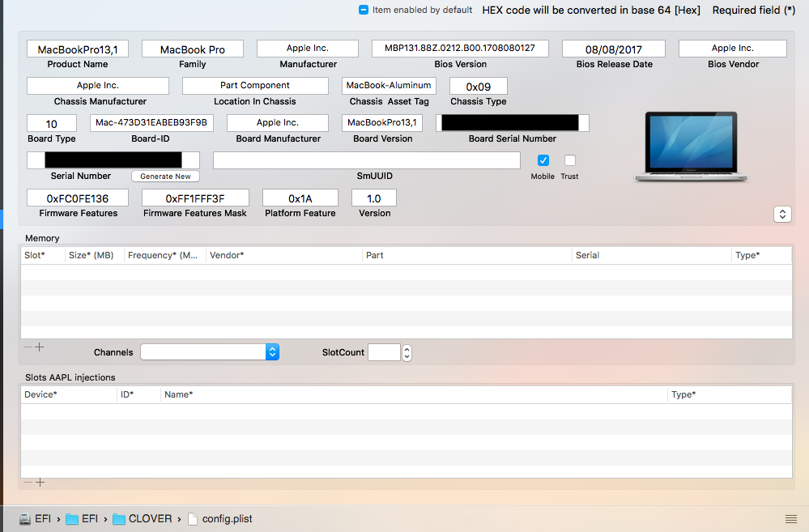Viewport: 809px width, 532px height.
Task: Click the list icon in bottom-right corner
Action: pos(790,519)
